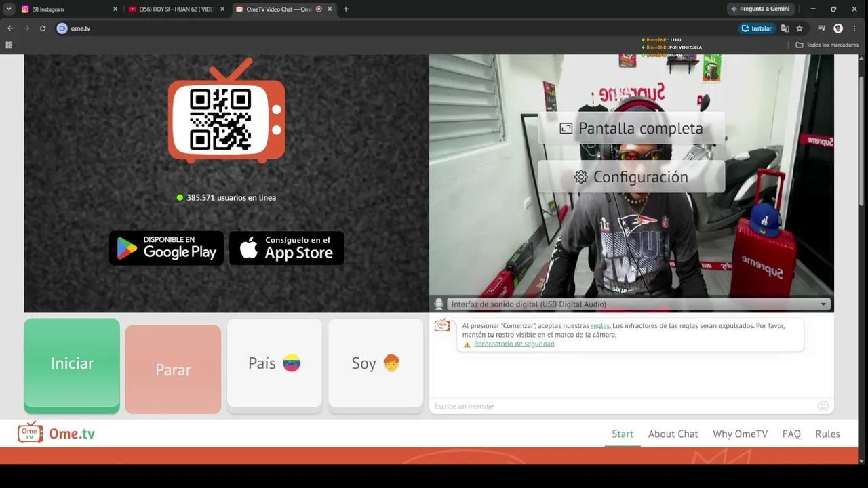
Task: Open a new browser tab with plus
Action: tap(346, 9)
